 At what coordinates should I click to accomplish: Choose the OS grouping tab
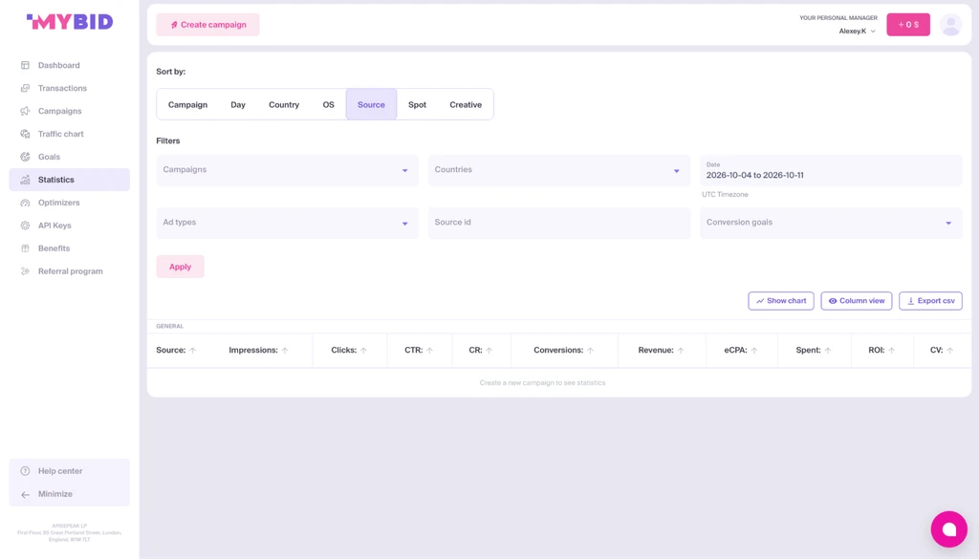pos(329,105)
